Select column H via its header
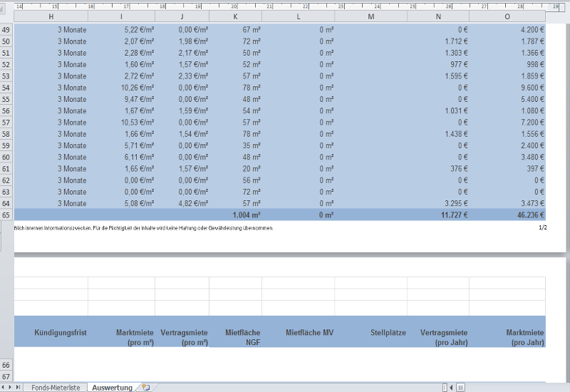This screenshot has width=570, height=392. pos(51,16)
